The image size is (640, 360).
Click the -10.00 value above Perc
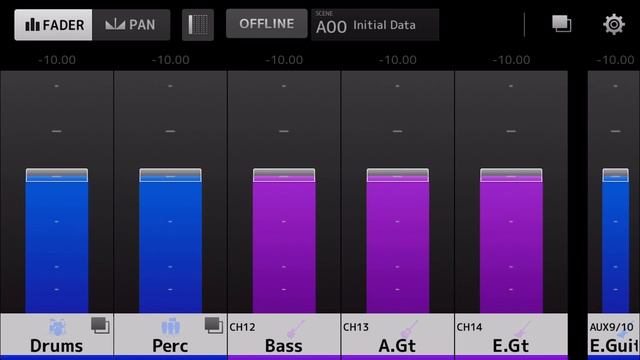point(170,60)
